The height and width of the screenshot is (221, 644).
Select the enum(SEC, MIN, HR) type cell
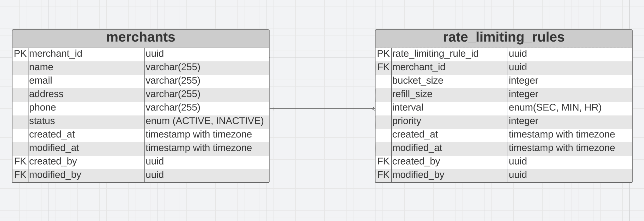pyautogui.click(x=555, y=108)
